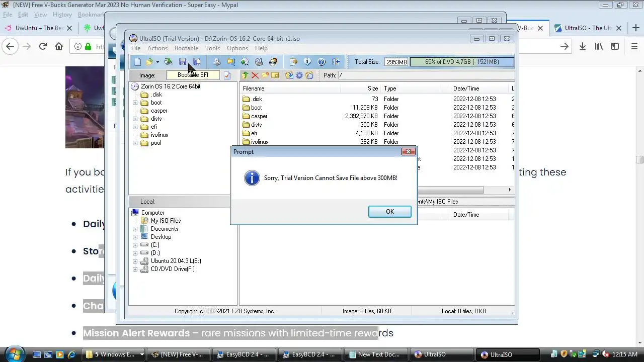Click the Burn CD/DVD Image toolbar icon
This screenshot has height=362, width=644.
273,62
